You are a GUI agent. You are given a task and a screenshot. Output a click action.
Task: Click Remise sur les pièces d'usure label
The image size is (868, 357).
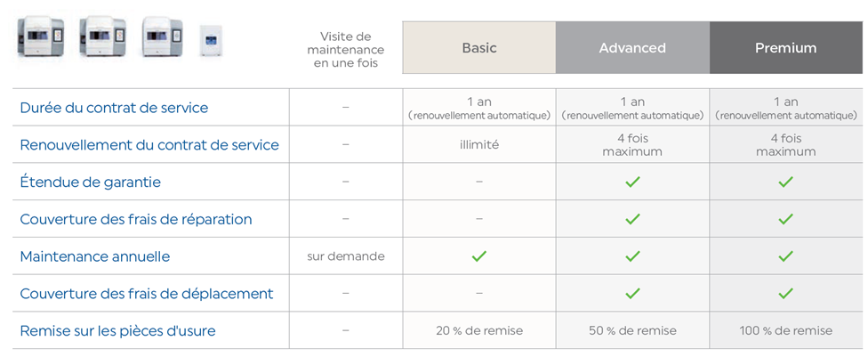coord(117,331)
